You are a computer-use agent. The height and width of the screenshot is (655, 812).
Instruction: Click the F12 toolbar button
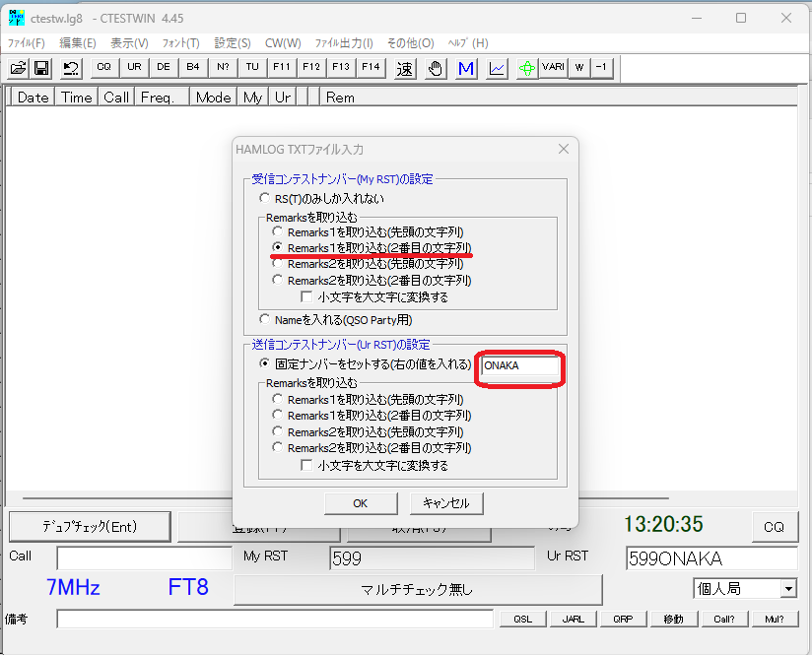coord(311,67)
